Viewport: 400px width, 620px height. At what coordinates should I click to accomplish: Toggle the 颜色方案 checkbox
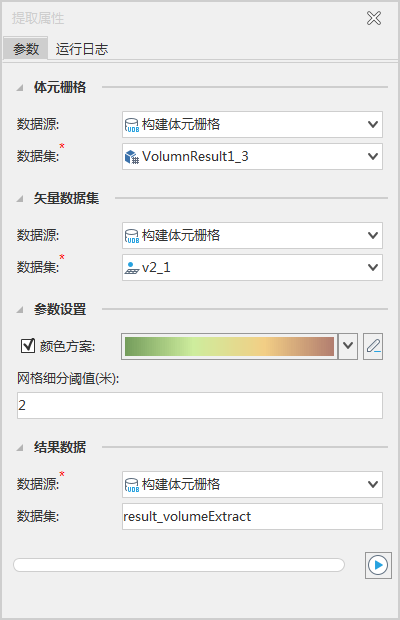[28, 346]
